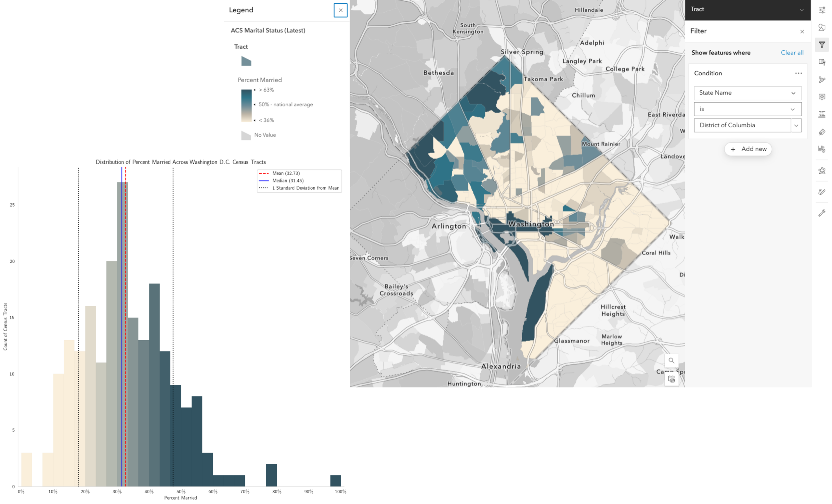Open the layer Properties sliders icon
This screenshot has height=504, width=832.
tap(822, 10)
